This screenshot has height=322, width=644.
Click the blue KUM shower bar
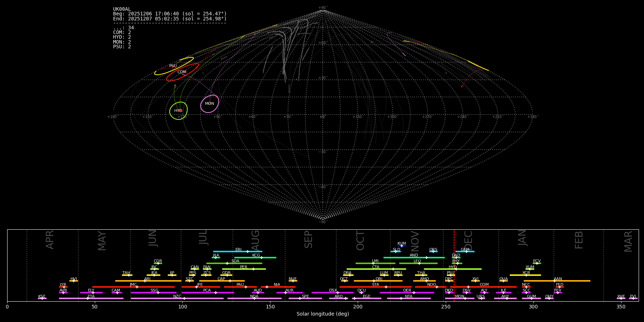click(x=401, y=246)
